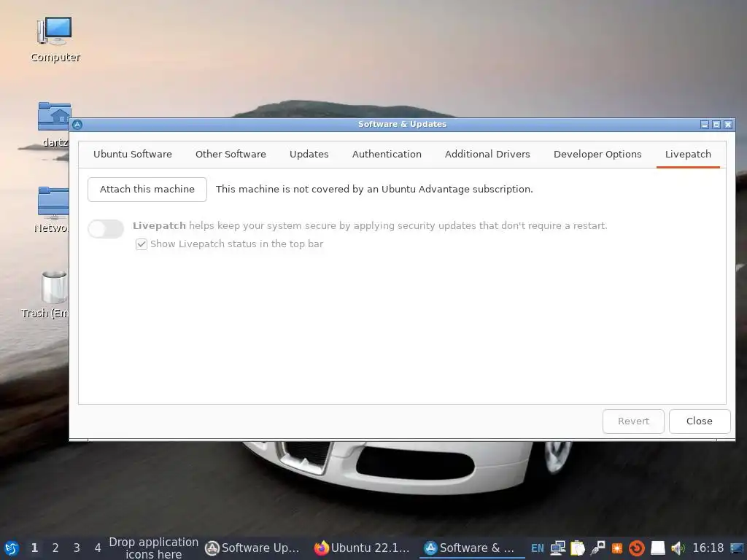
Task: Click the clock showing 16:18
Action: click(x=708, y=548)
